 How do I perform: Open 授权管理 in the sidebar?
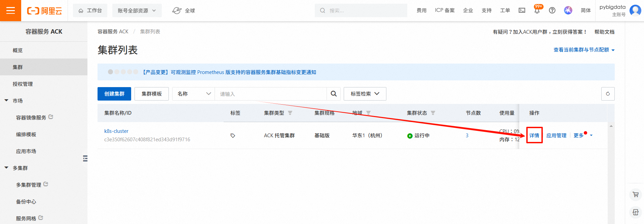[x=44, y=84]
